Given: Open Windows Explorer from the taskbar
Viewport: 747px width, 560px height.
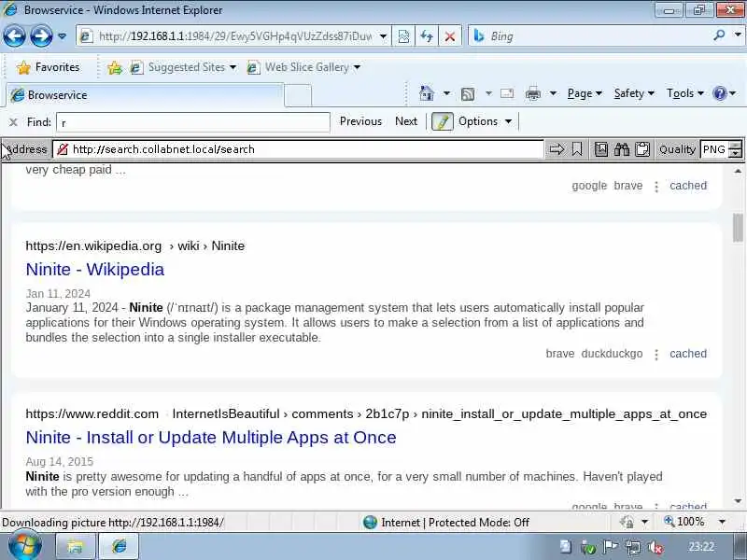Looking at the screenshot, I should coord(76,547).
